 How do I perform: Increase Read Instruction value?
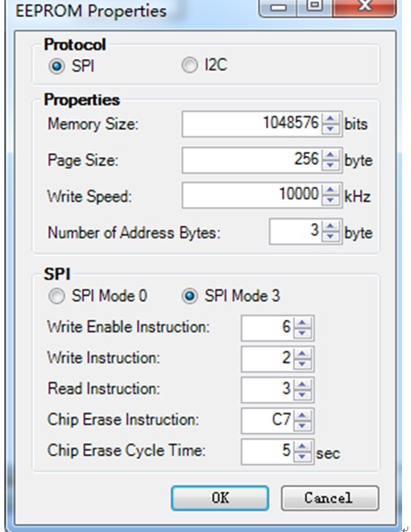click(x=303, y=384)
